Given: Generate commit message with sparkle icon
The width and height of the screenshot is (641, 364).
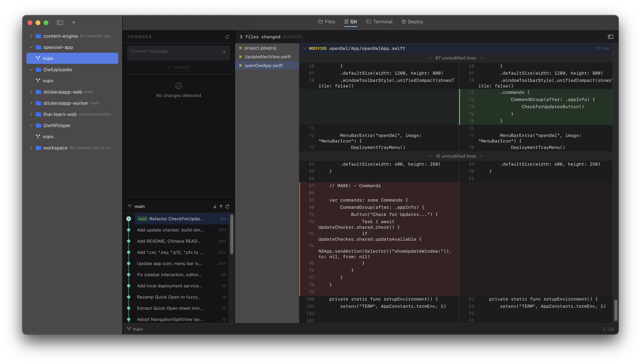Looking at the screenshot, I should pyautogui.click(x=224, y=52).
